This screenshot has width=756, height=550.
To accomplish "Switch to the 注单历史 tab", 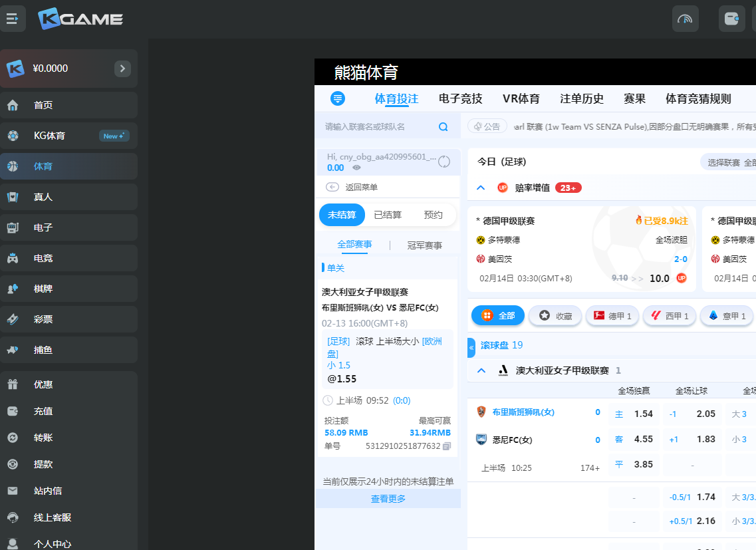I will 582,99.
